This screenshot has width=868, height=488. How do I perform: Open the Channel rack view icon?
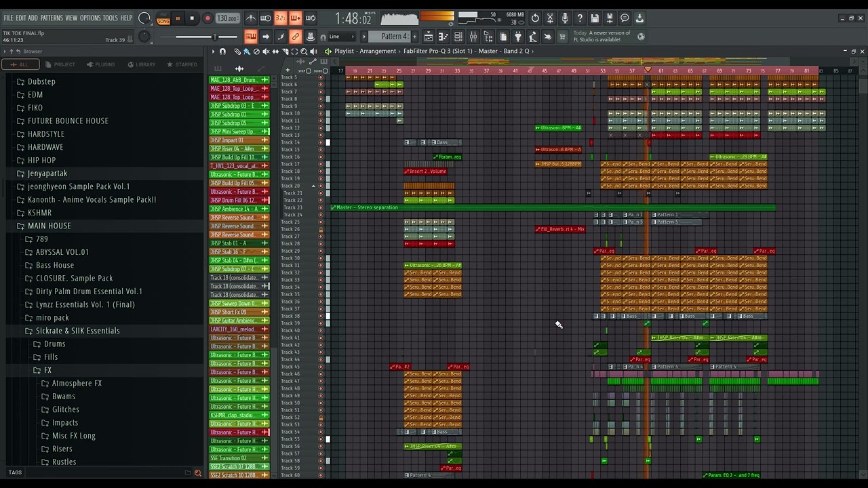point(458,36)
